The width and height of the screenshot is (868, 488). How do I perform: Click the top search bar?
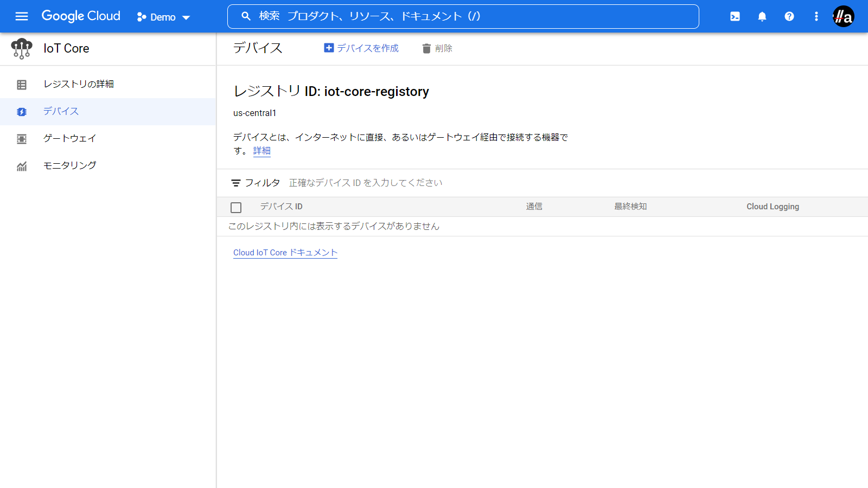pos(463,16)
